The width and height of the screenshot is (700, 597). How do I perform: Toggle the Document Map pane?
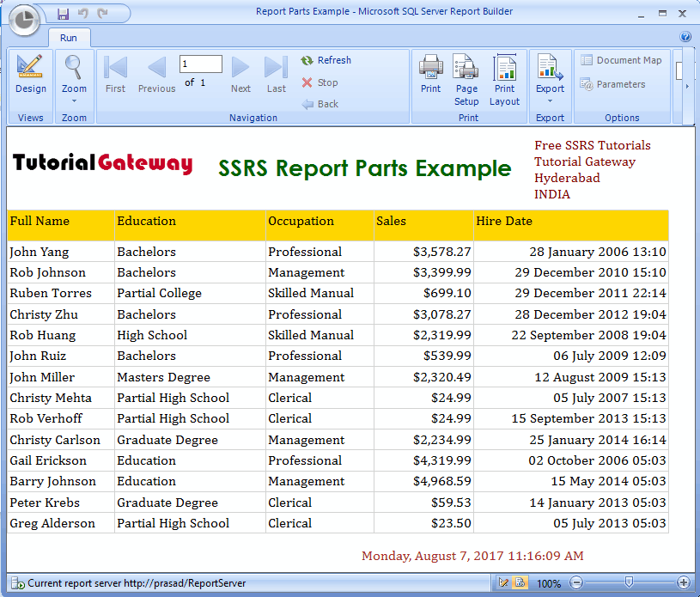click(621, 60)
